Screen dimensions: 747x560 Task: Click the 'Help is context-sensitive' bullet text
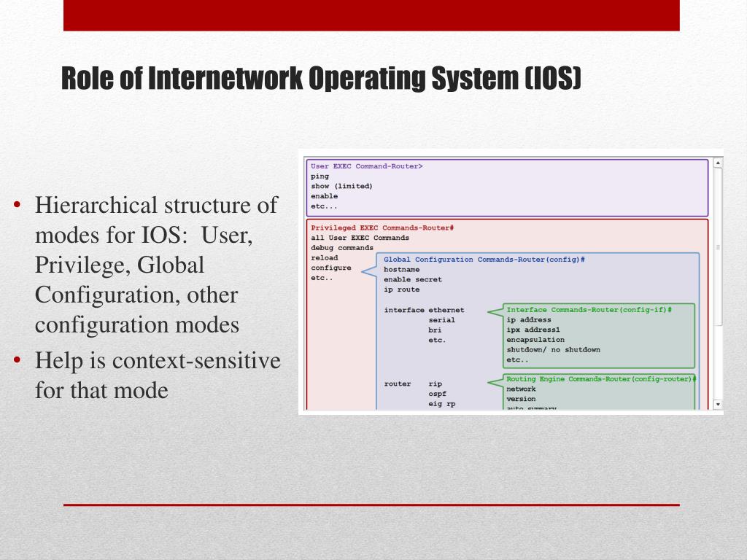tap(158, 360)
